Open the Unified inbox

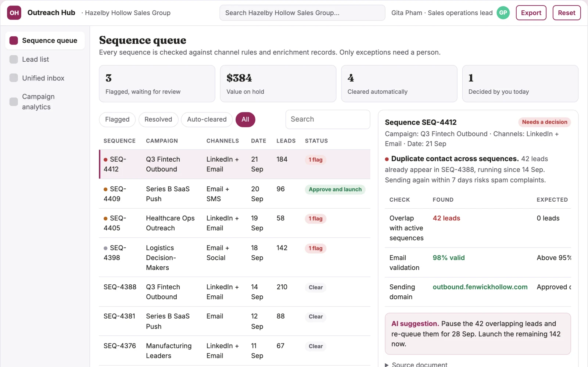[x=45, y=78]
